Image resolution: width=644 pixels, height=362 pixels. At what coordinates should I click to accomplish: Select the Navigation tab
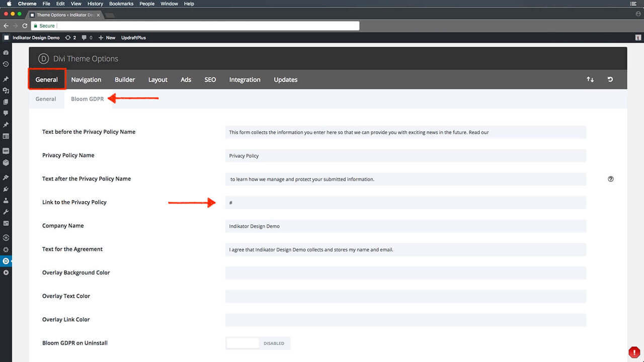pos(86,79)
